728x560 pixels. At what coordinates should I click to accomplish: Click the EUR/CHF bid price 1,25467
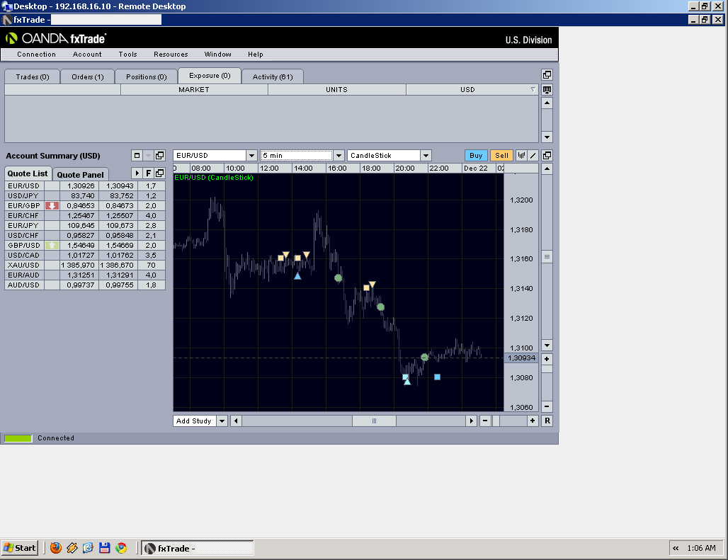tap(80, 215)
